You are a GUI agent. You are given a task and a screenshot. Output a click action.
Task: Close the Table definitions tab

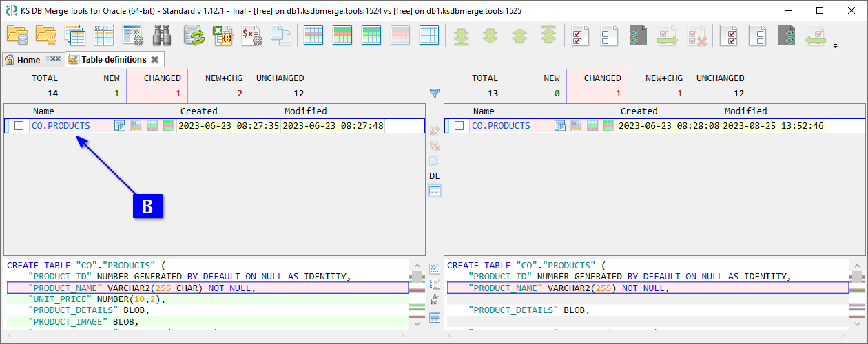pyautogui.click(x=155, y=60)
